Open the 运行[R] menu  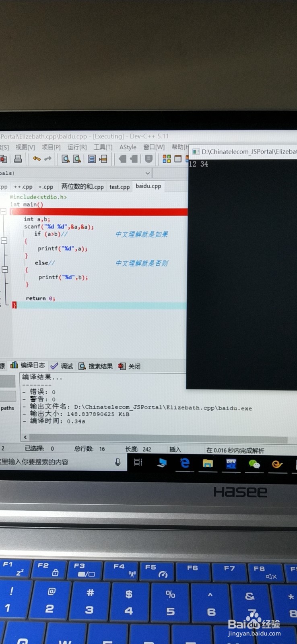[77, 147]
